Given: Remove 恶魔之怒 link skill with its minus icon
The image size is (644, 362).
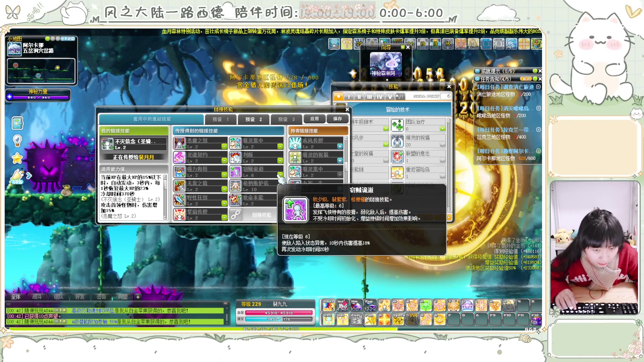Looking at the screenshot, I should coord(224,146).
